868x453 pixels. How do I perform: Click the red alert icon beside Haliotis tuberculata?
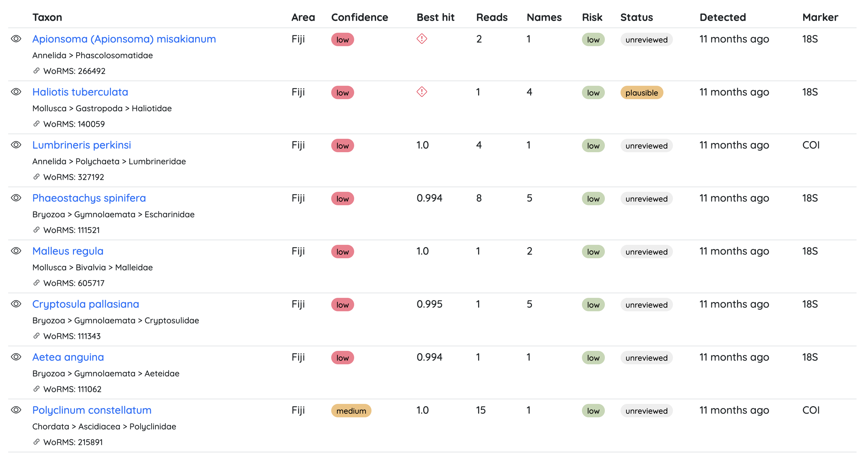point(422,92)
